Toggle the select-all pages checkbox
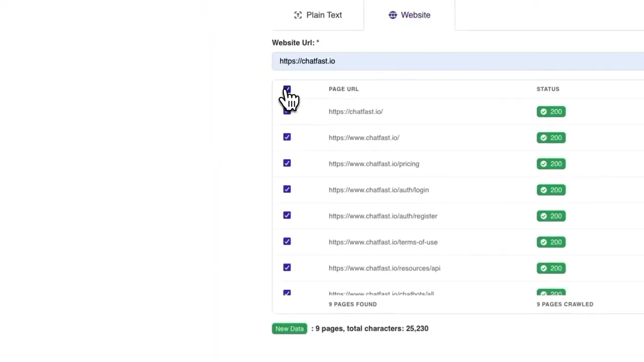Screen dimensions: 644x362 click(x=287, y=89)
